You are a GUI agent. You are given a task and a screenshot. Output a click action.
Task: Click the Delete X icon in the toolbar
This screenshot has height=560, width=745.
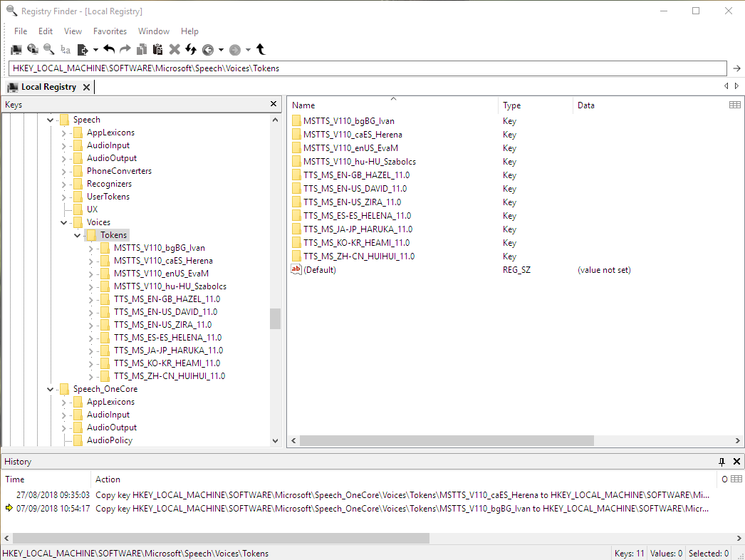coord(174,49)
